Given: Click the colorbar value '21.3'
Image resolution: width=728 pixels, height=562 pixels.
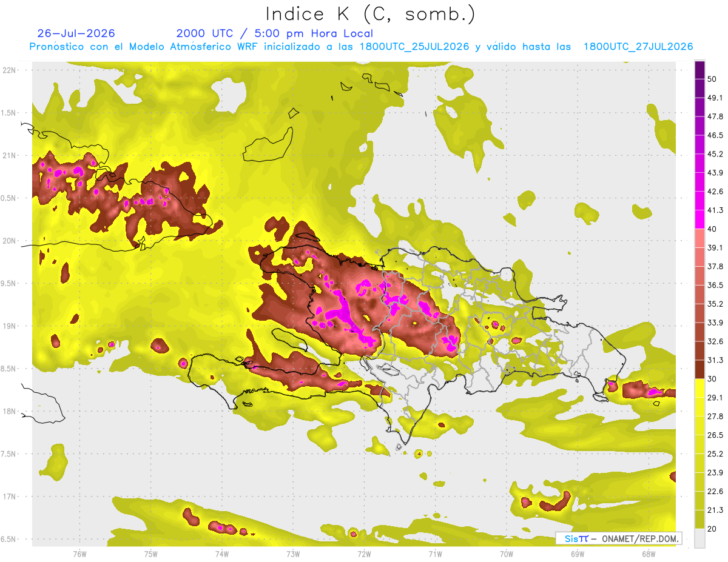Looking at the screenshot, I should (x=715, y=510).
